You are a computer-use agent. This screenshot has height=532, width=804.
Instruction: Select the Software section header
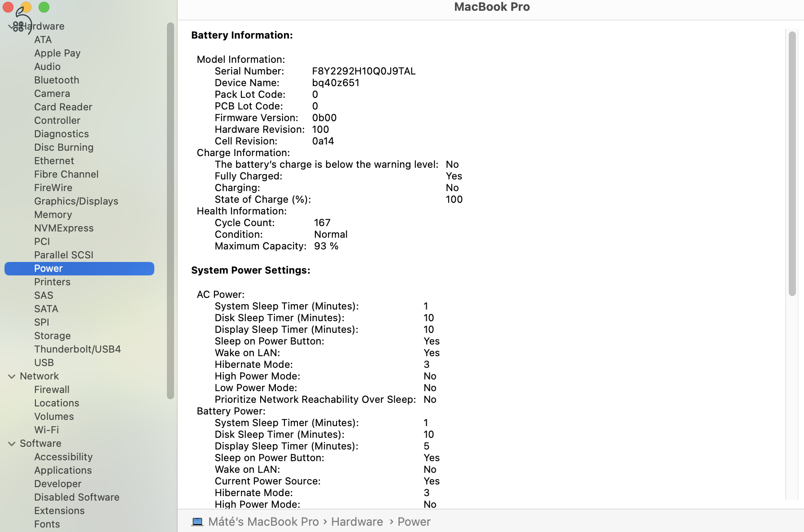(x=40, y=444)
